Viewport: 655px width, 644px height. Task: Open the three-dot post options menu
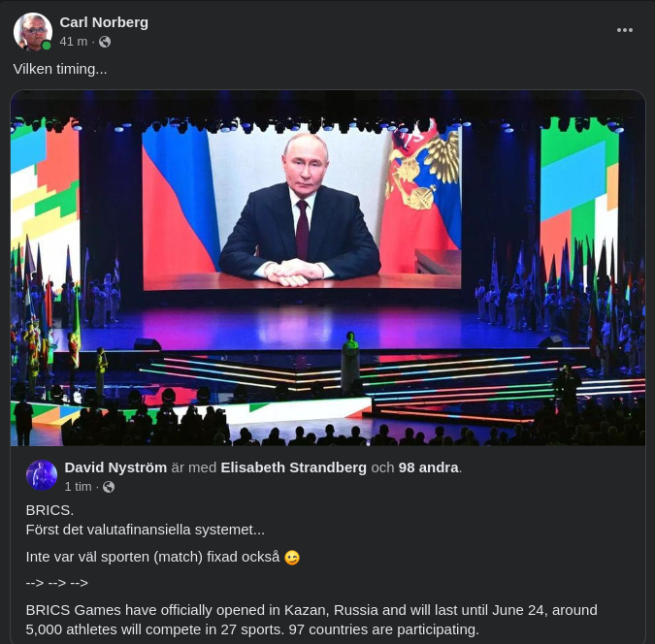625,30
